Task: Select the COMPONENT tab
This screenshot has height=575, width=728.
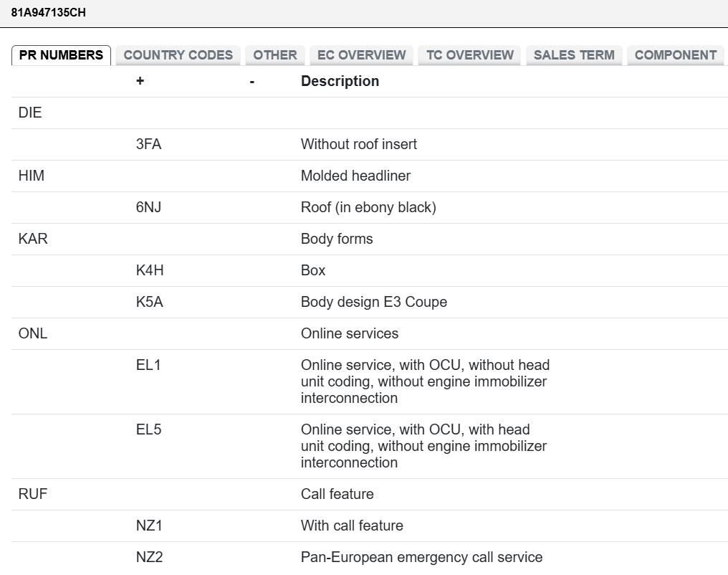Action: pyautogui.click(x=676, y=55)
